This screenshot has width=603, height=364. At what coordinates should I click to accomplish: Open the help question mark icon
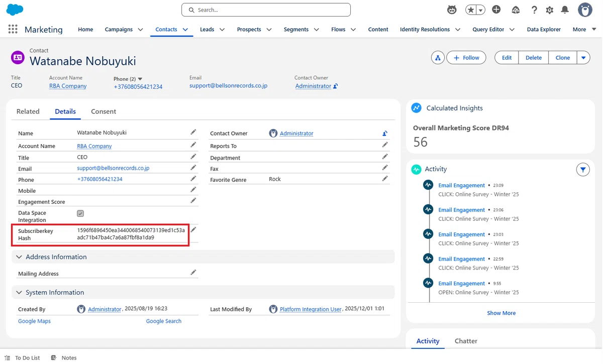534,10
